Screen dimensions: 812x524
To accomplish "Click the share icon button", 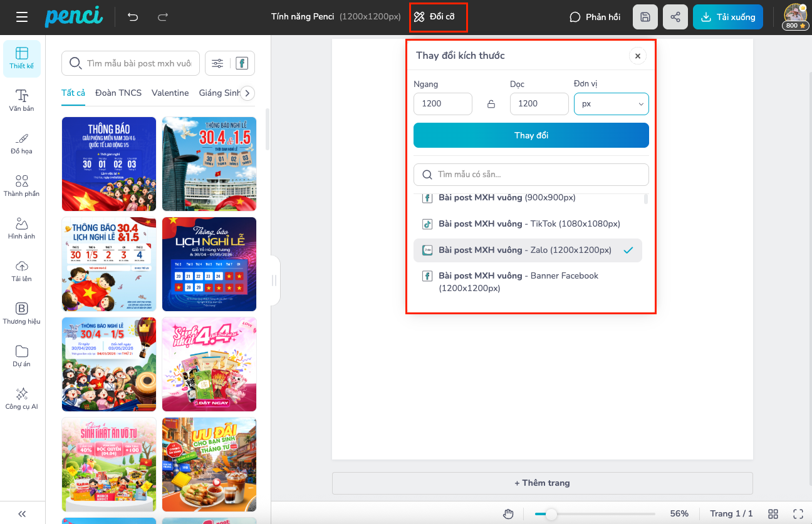I will click(x=675, y=17).
